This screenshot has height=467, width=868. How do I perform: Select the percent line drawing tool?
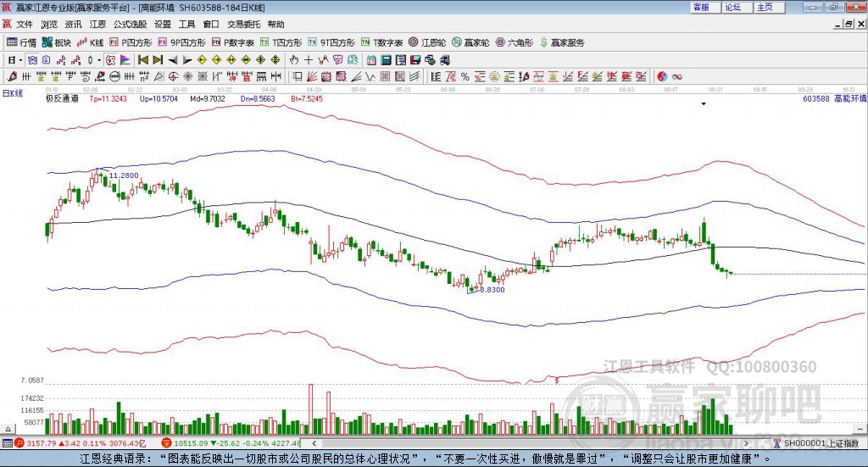(x=465, y=77)
